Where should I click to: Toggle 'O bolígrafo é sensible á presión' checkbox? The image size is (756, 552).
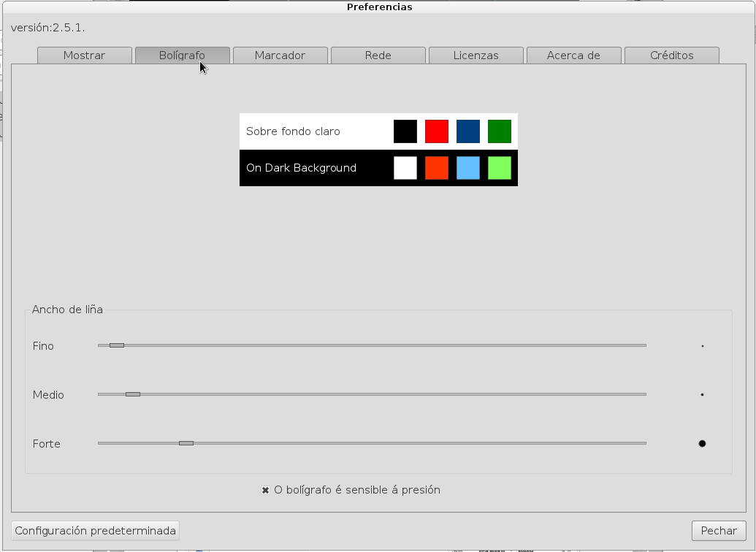265,490
